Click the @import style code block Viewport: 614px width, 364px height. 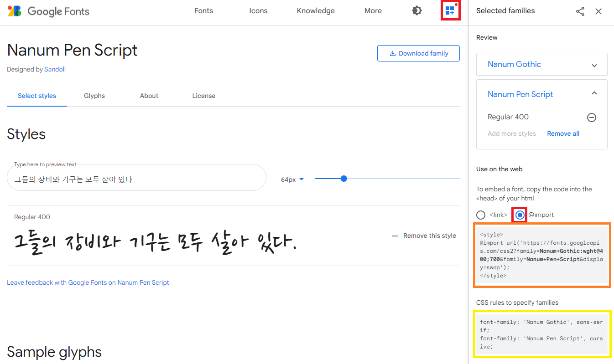[x=542, y=255]
